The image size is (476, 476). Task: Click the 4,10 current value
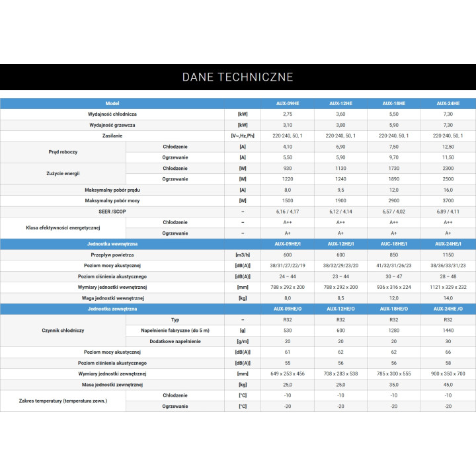click(x=288, y=147)
